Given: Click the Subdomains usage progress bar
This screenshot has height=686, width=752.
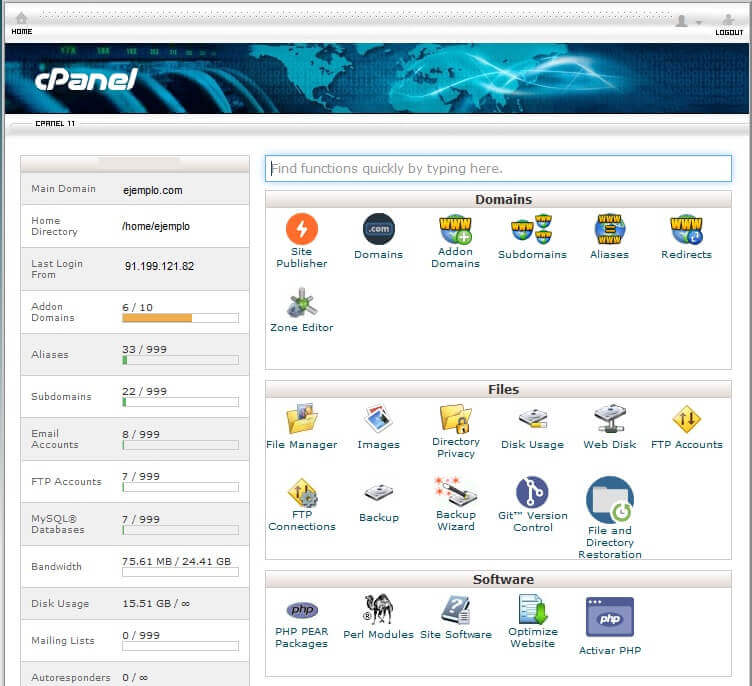Looking at the screenshot, I should [180, 402].
